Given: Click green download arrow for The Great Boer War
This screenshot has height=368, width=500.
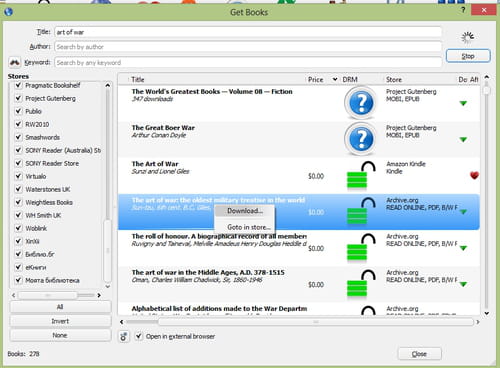Looking at the screenshot, I should point(463,139).
